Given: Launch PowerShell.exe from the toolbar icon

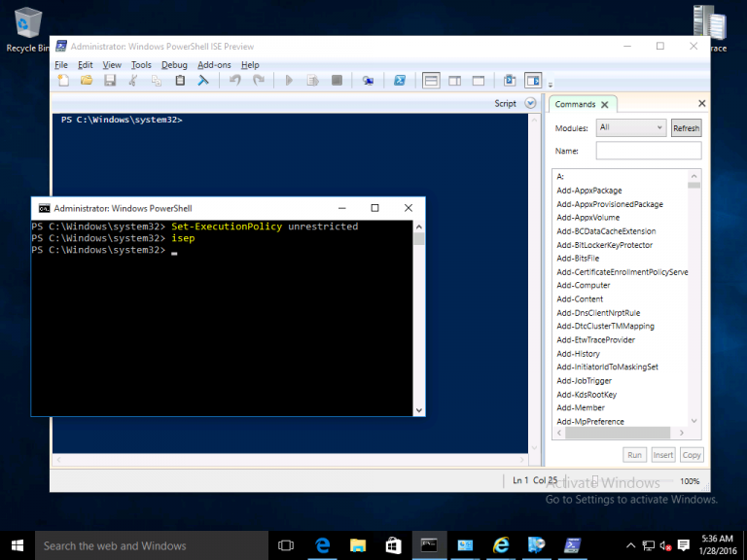Looking at the screenshot, I should click(x=400, y=81).
